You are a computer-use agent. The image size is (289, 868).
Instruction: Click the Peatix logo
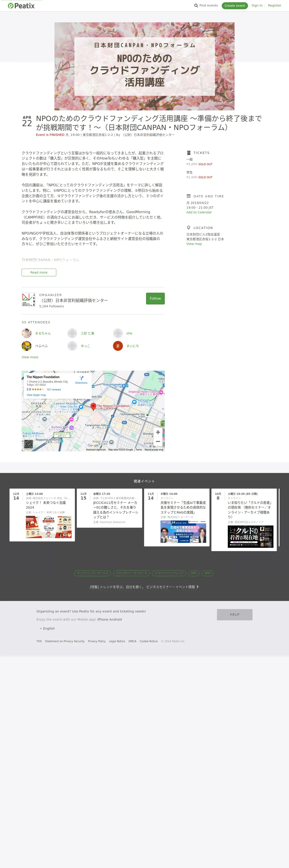[21, 6]
